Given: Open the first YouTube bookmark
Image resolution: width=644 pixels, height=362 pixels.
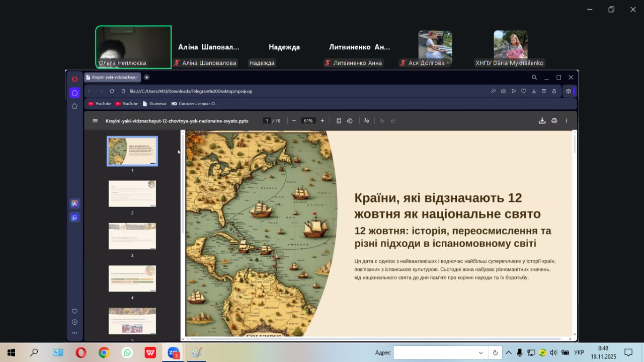Looking at the screenshot, I should pos(100,104).
